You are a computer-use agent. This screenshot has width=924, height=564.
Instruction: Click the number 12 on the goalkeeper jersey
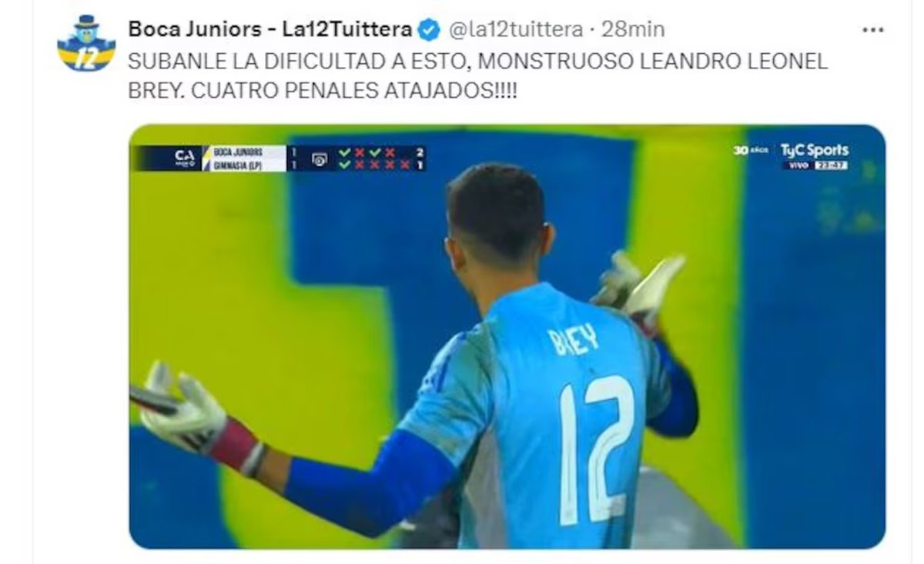(x=597, y=450)
